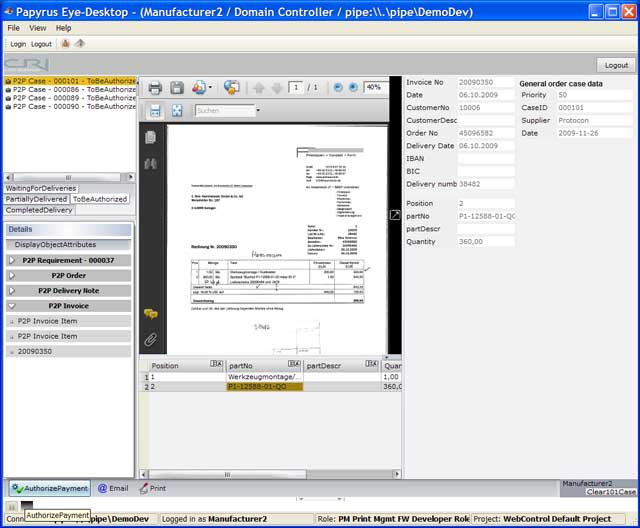Click the highlighted P1-12588-01-QC table cell
The height and width of the screenshot is (528, 640).
point(264,387)
